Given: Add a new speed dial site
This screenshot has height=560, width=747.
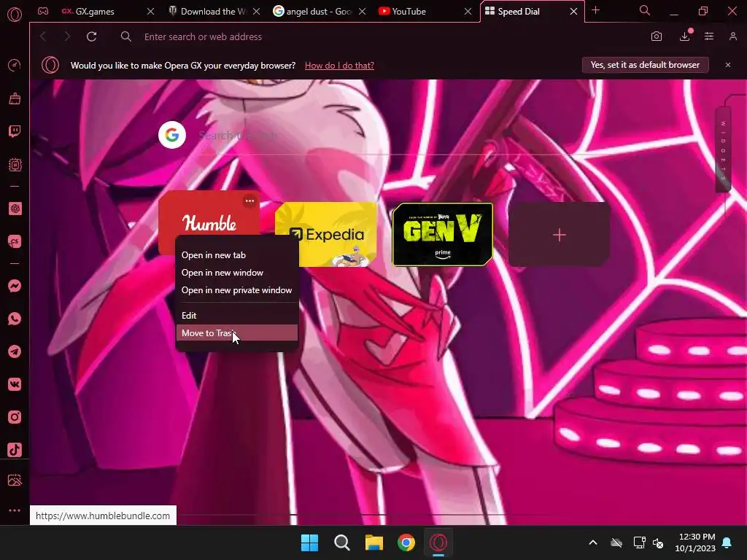Looking at the screenshot, I should [560, 234].
